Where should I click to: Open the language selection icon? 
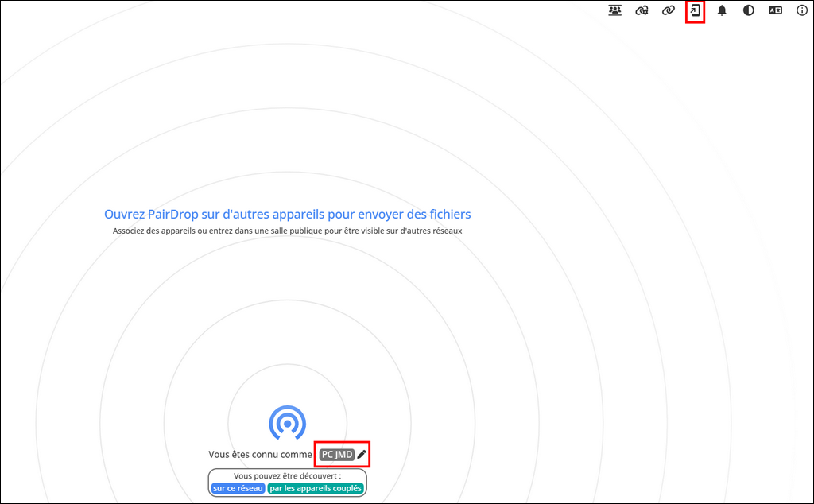coord(775,11)
